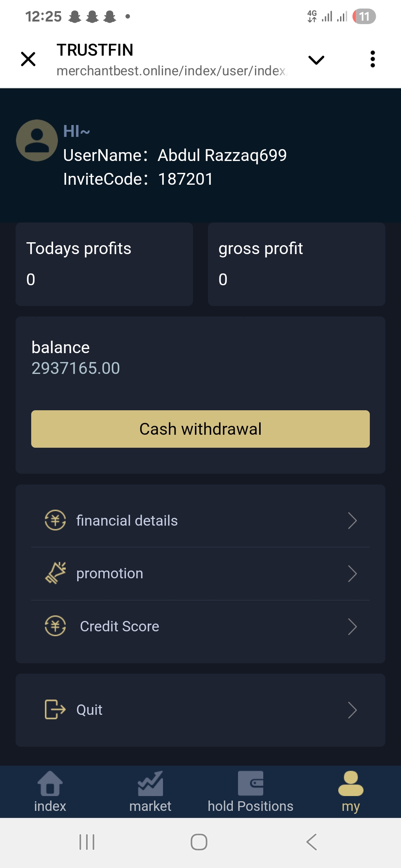Expand the browser page dropdown arrow
This screenshot has height=868, width=401.
tap(316, 60)
